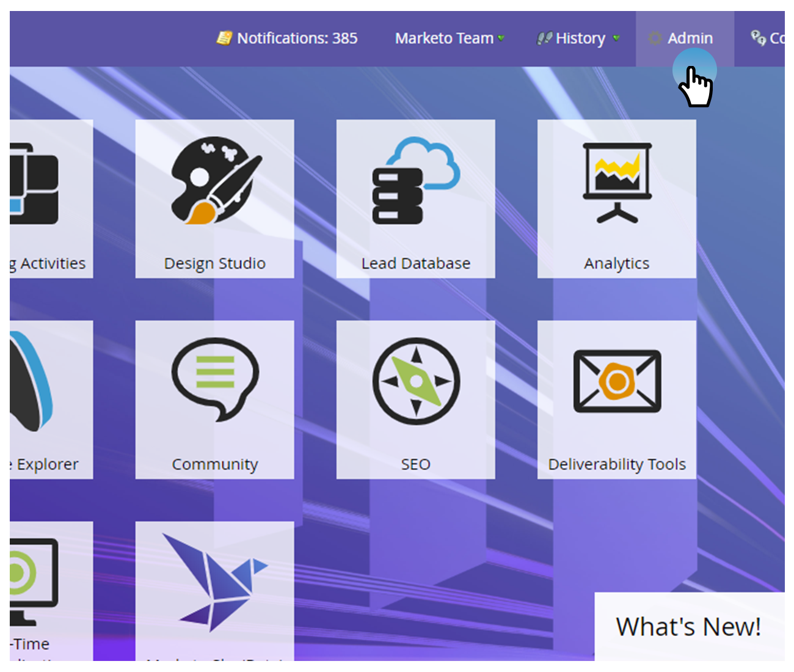Open the Analytics chart presentation icon

(x=617, y=183)
